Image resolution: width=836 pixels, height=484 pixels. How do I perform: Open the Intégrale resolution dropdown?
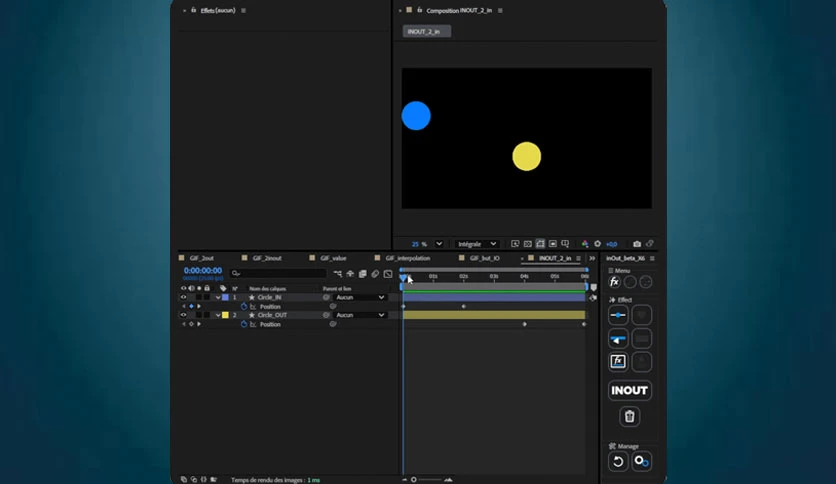tap(477, 244)
